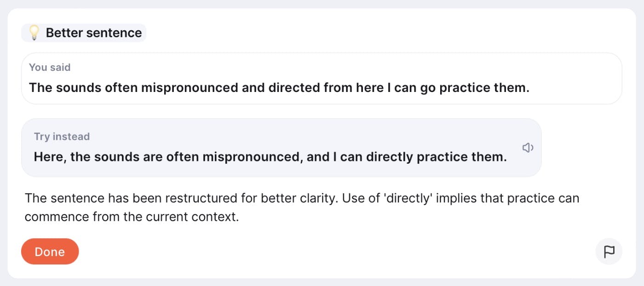Click the "You said" label
Screen dimensions: 644x286
point(50,67)
